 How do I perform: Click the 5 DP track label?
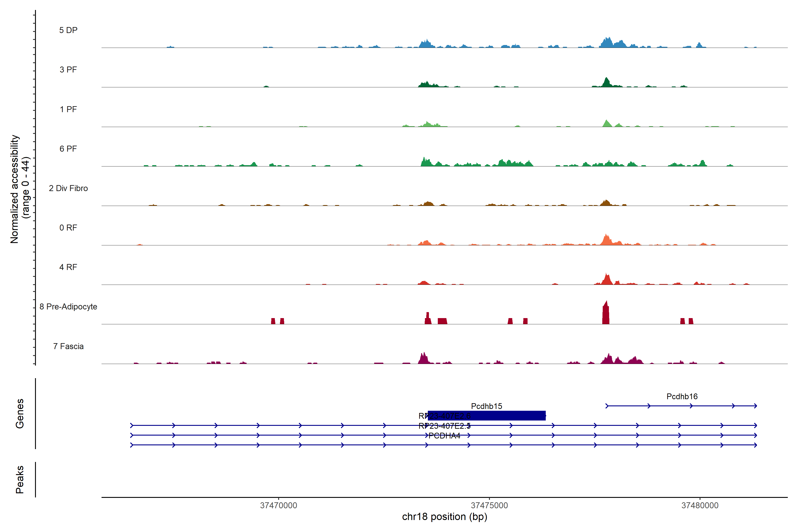[68, 30]
